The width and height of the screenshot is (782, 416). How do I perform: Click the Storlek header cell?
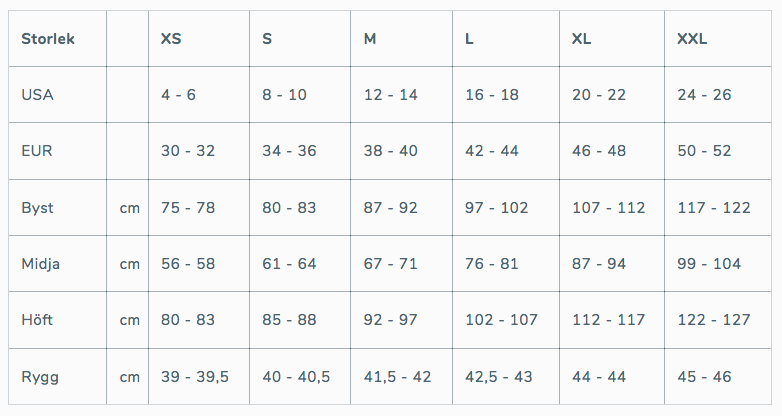pyautogui.click(x=57, y=38)
